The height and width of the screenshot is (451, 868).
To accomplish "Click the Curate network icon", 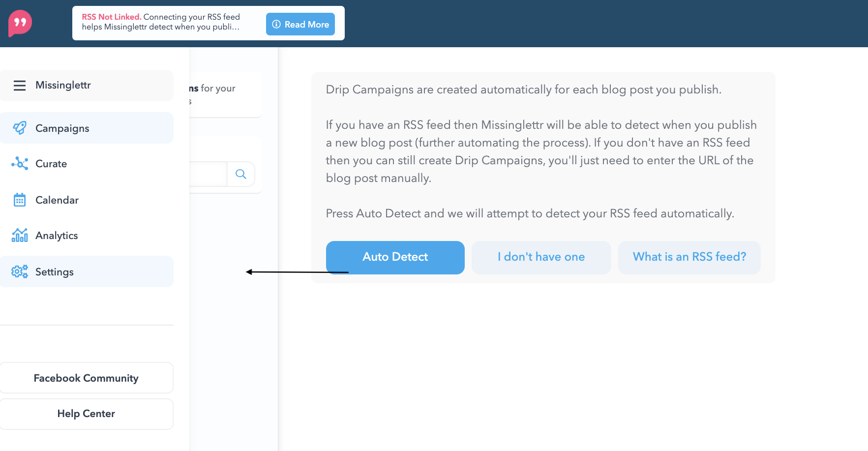I will (20, 163).
